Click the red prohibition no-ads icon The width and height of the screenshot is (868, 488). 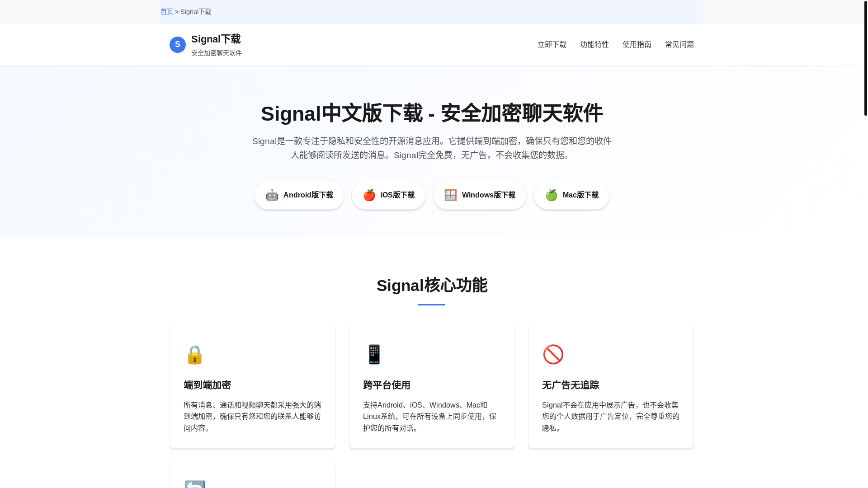click(553, 355)
